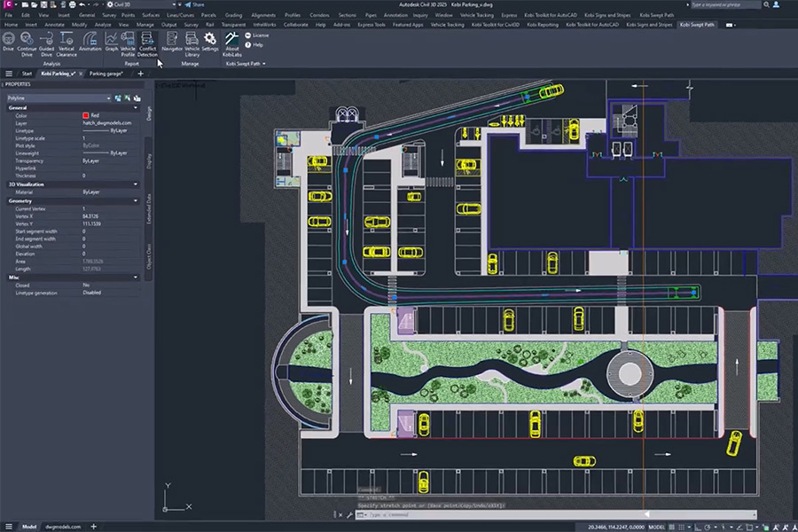Viewport: 798px width, 532px height.
Task: Collapse the Geometry section in Properties
Action: coord(136,201)
